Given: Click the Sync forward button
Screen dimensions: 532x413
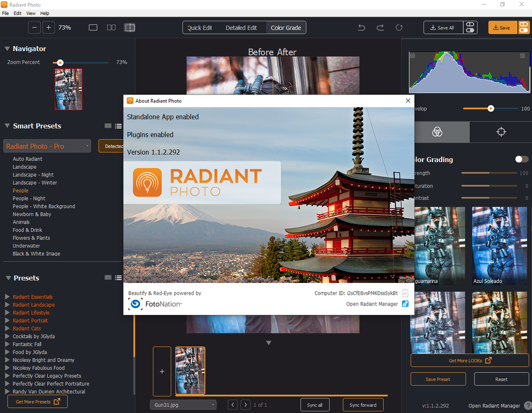Looking at the screenshot, I should click(363, 405).
